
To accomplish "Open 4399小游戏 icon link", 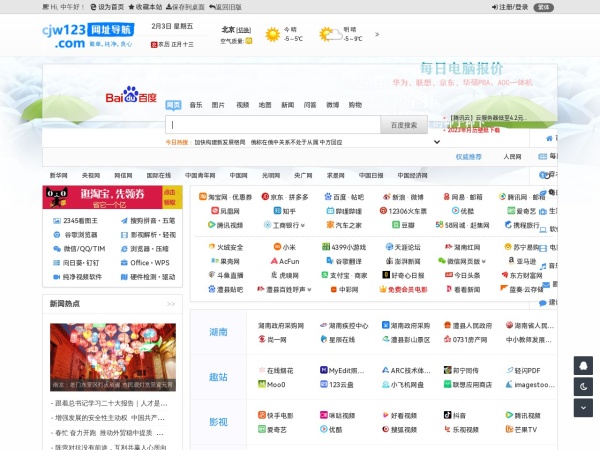I will tap(326, 247).
